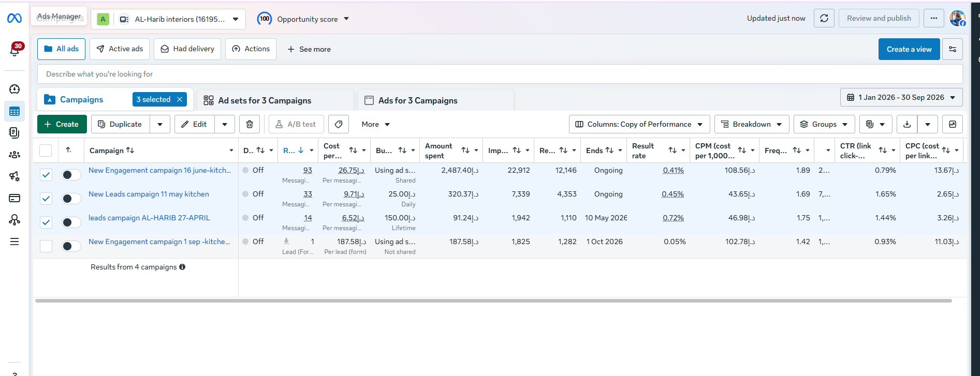The width and height of the screenshot is (980, 376).
Task: Open Columns: Copy of Performance dropdown
Action: click(x=639, y=124)
